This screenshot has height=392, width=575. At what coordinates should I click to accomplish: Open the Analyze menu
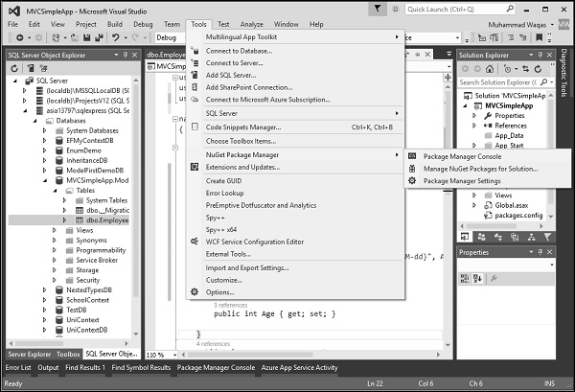click(251, 24)
